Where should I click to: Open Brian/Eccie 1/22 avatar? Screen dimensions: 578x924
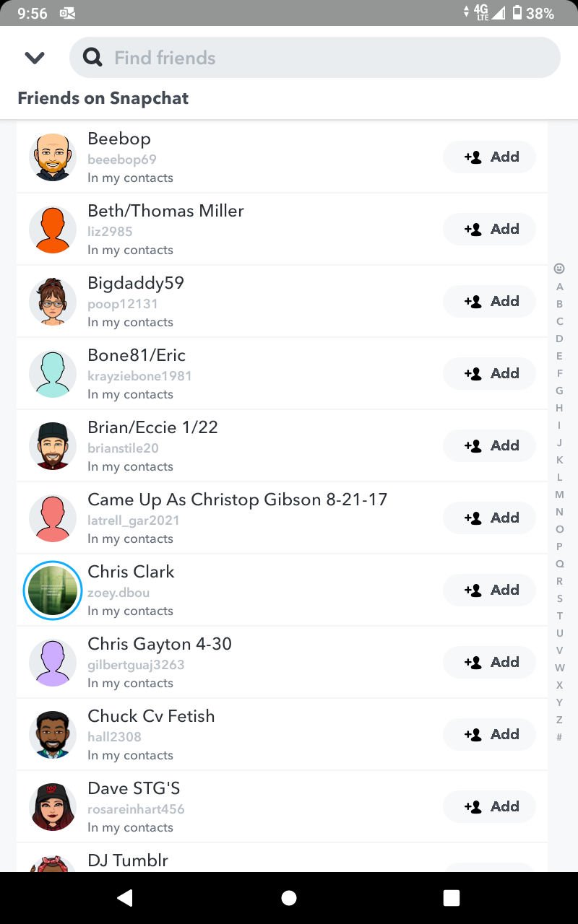(53, 445)
